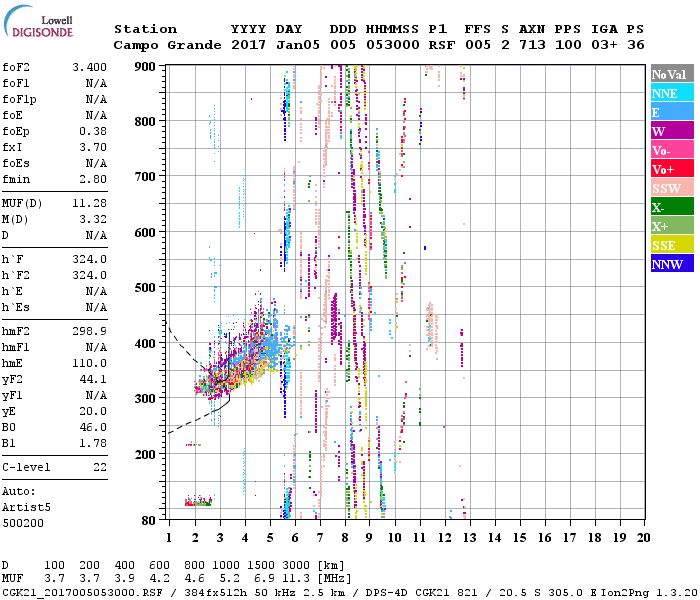Click the 900 km height axis label
The height and width of the screenshot is (600, 700).
click(145, 67)
